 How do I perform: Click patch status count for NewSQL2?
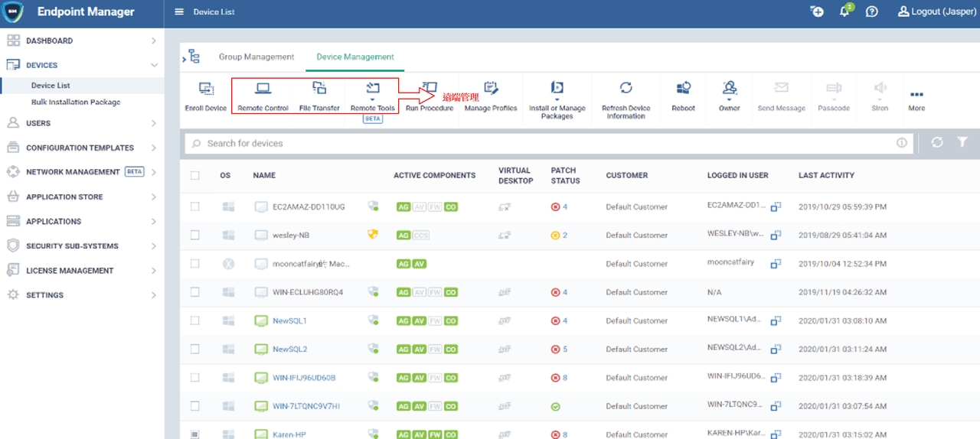565,349
